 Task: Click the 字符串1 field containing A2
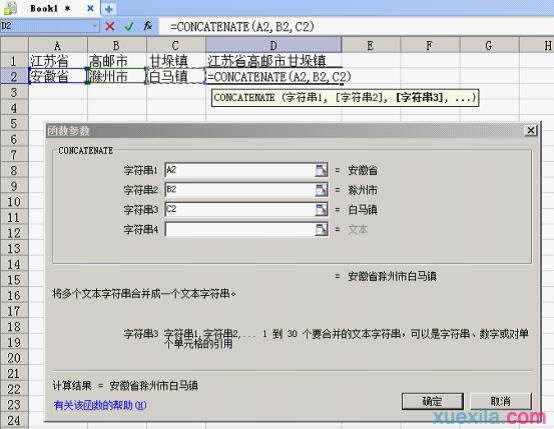(x=240, y=170)
